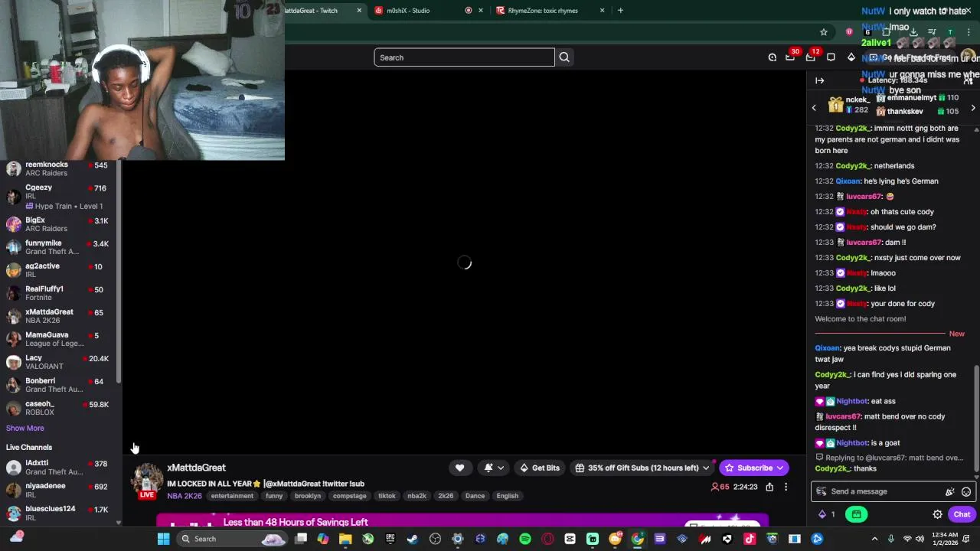Screen dimensions: 980x551
Task: Close the RhymeZone tab
Action: [x=602, y=11]
